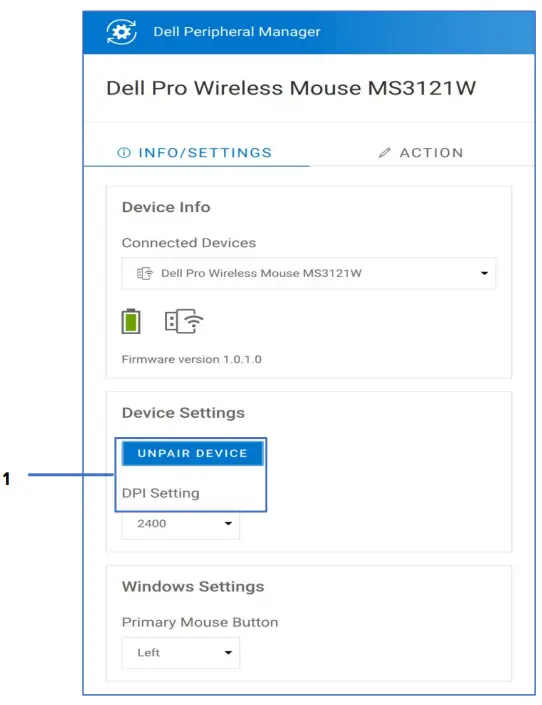The width and height of the screenshot is (542, 705).
Task: Click the Windows Settings section title
Action: (193, 587)
